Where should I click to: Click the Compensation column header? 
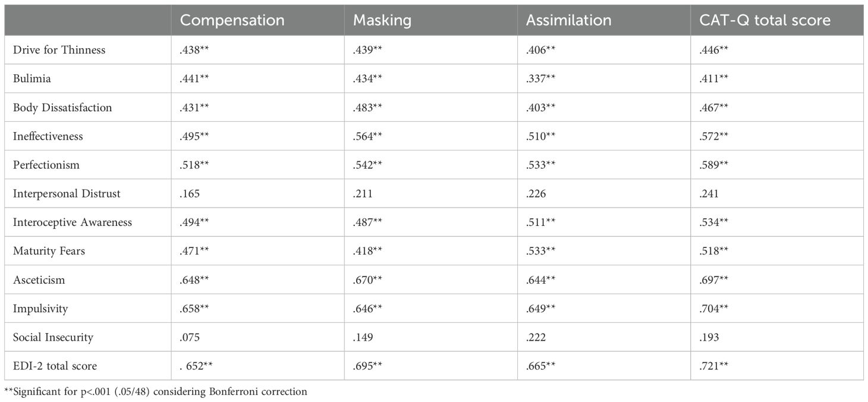(232, 20)
